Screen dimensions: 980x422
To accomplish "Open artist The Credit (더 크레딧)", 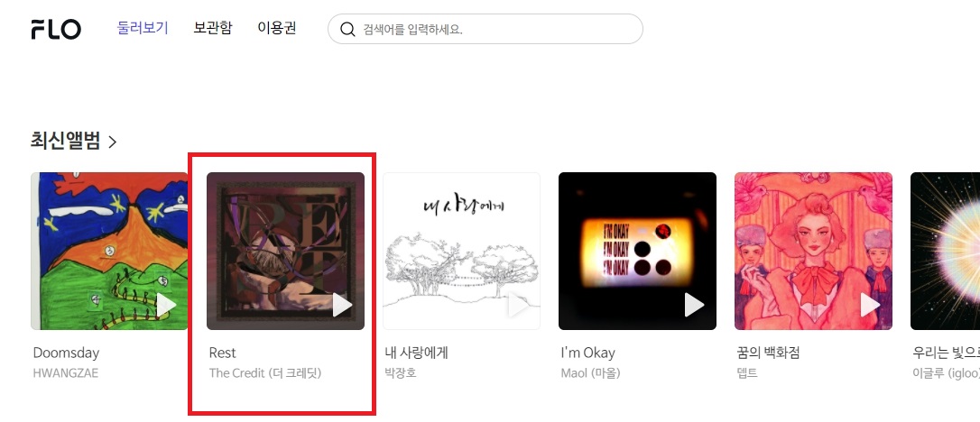I will pos(265,373).
